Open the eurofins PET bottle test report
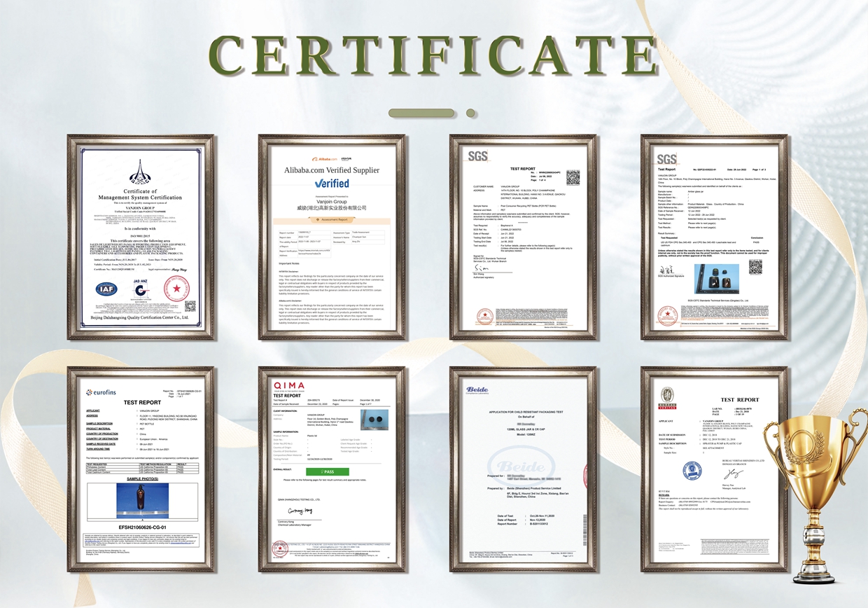The image size is (868, 608). point(141,469)
